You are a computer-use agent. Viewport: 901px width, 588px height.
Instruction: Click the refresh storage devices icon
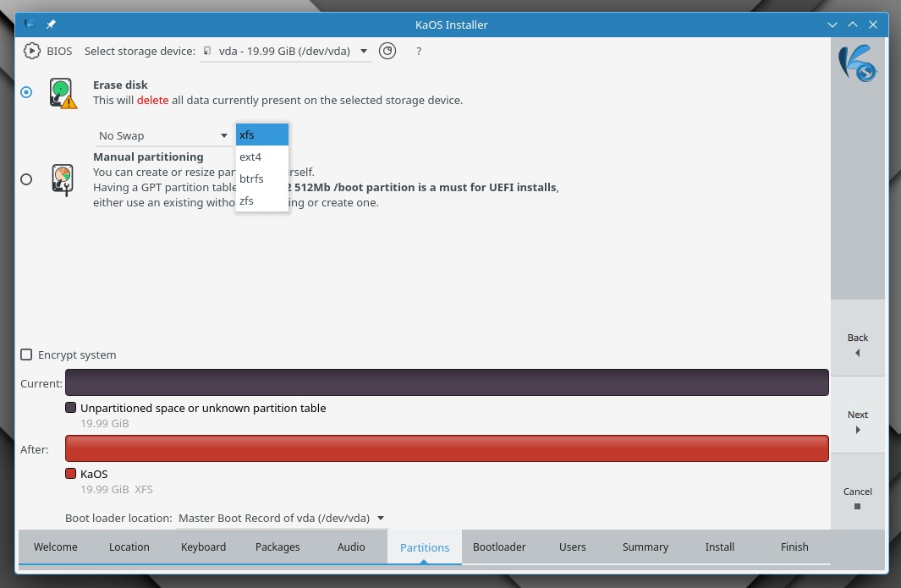click(x=387, y=51)
